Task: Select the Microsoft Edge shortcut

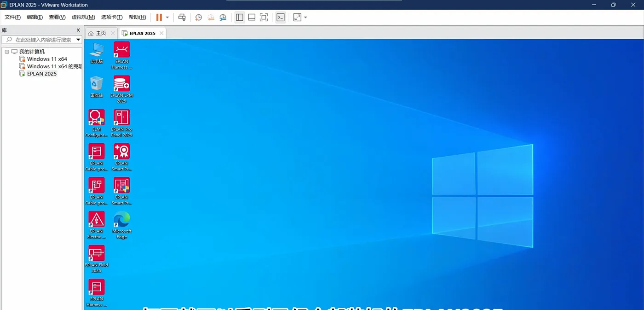Action: tap(121, 225)
